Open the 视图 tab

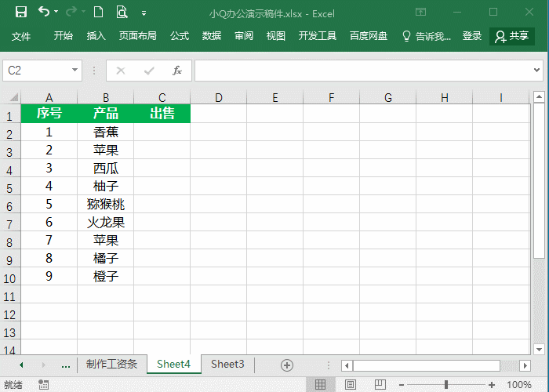(x=275, y=36)
